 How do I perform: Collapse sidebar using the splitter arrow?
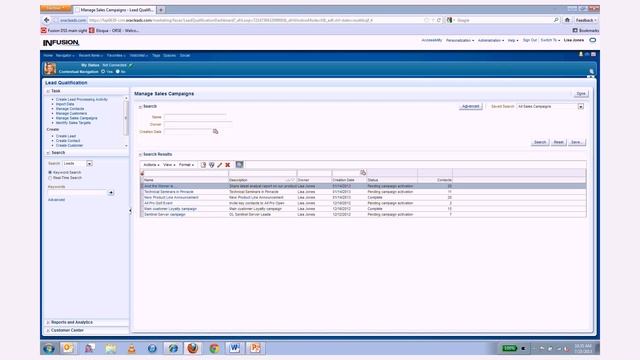130,211
